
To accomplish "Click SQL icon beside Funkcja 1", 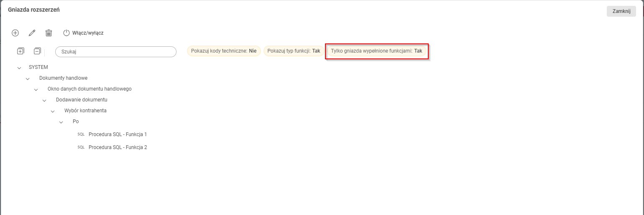I will pos(81,134).
